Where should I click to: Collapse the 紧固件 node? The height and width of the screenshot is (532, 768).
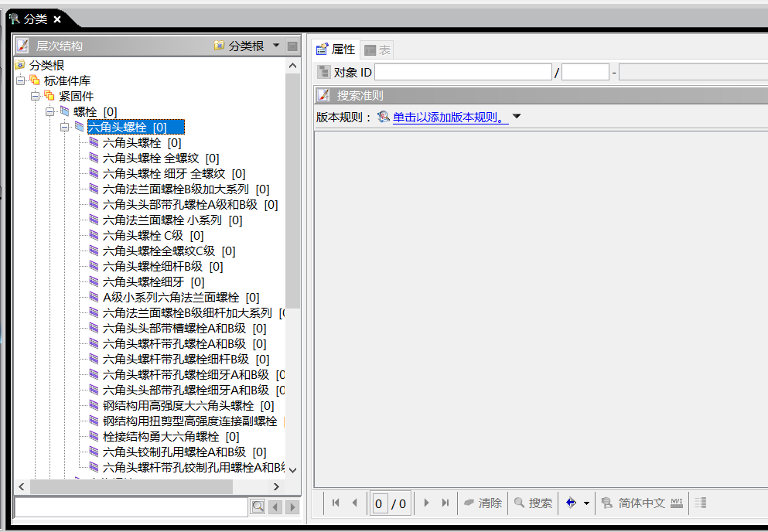click(36, 97)
